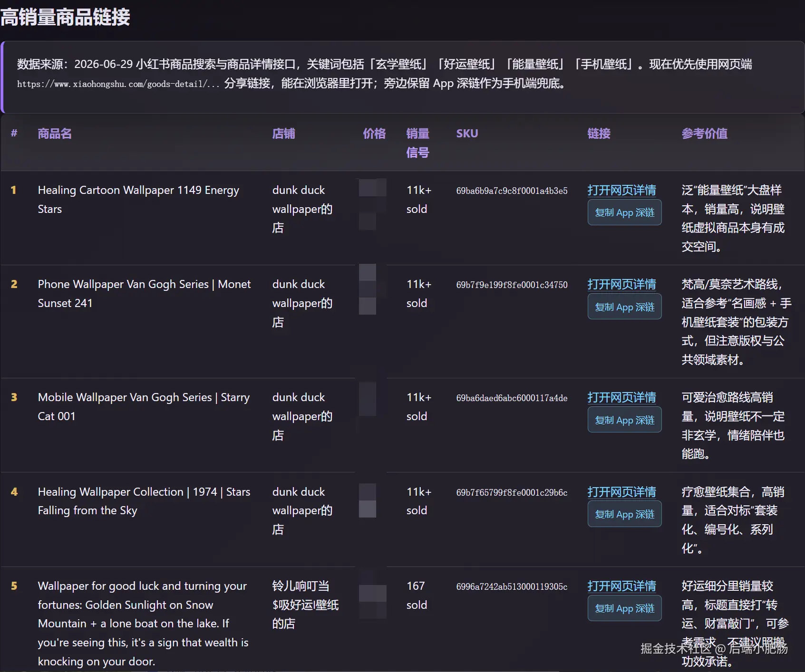Copy App deep link for Starry Cat 001

624,420
